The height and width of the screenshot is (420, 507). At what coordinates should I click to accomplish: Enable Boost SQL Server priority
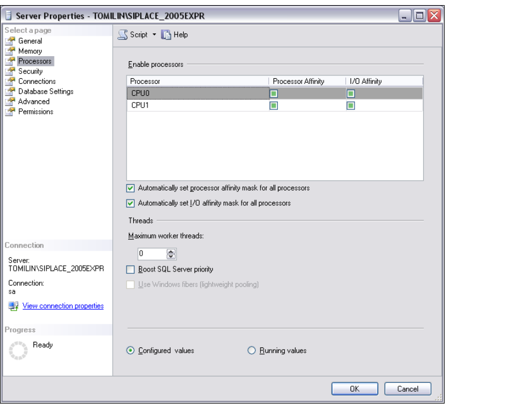pos(130,269)
